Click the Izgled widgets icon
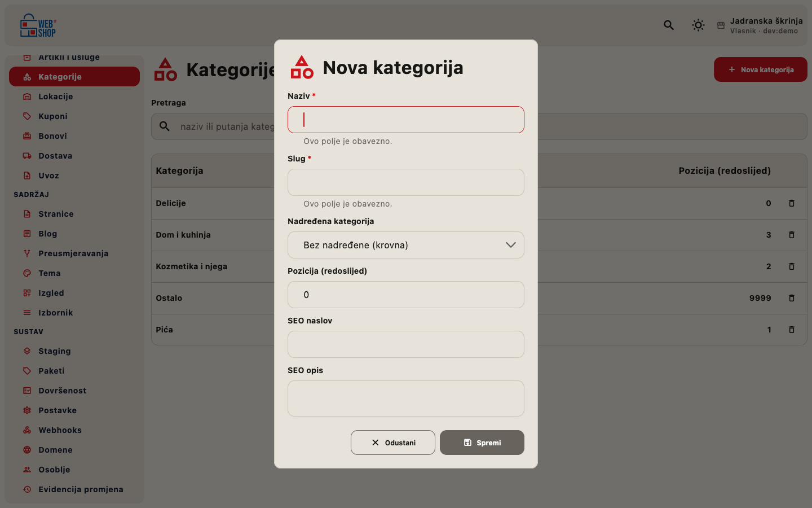 click(27, 293)
